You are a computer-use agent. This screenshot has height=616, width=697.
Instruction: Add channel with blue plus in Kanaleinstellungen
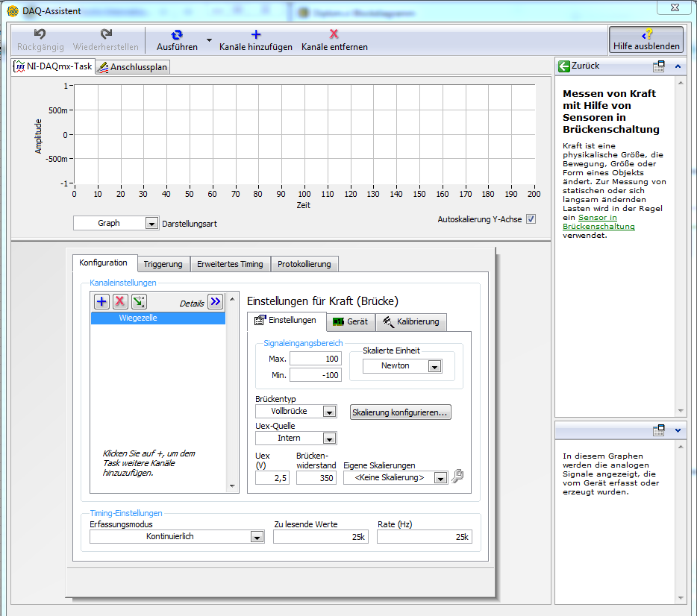coord(101,302)
